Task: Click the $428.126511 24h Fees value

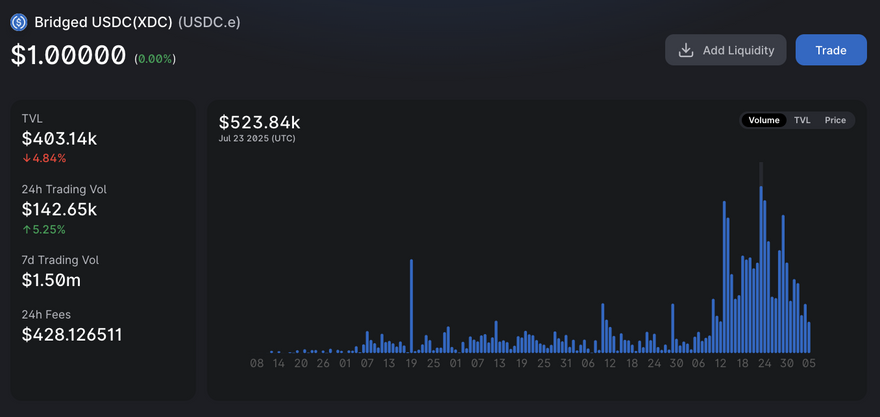Action: [x=72, y=334]
